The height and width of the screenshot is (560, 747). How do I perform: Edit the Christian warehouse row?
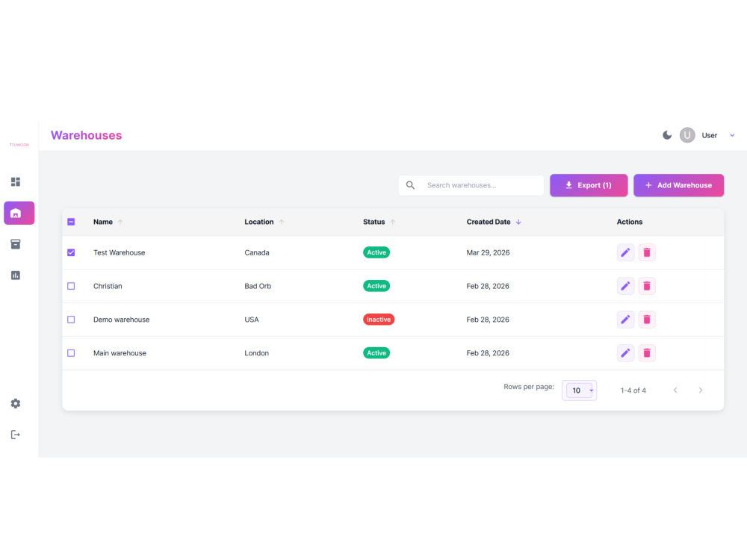625,286
